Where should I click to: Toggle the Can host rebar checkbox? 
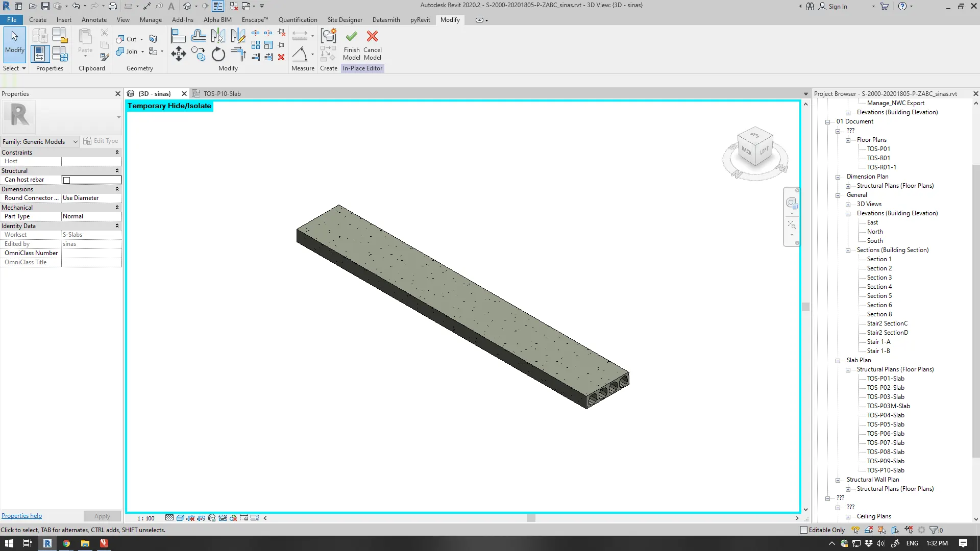[66, 180]
